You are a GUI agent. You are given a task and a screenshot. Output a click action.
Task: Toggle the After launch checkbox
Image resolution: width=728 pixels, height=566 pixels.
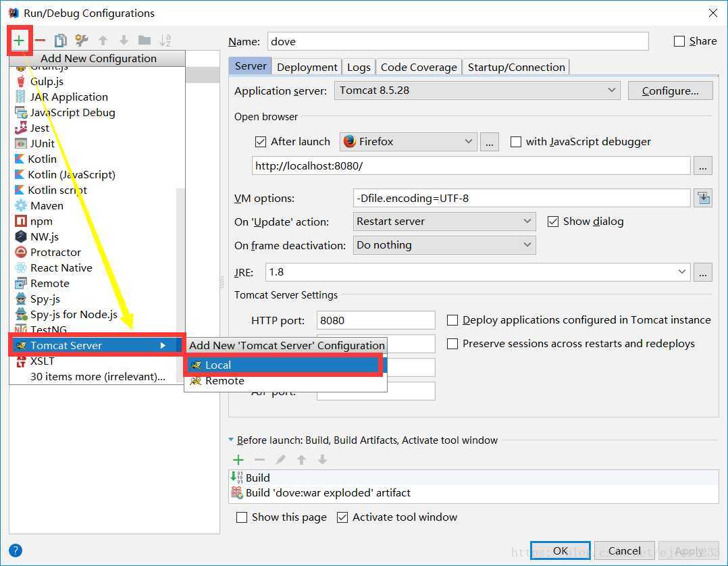pyautogui.click(x=261, y=142)
